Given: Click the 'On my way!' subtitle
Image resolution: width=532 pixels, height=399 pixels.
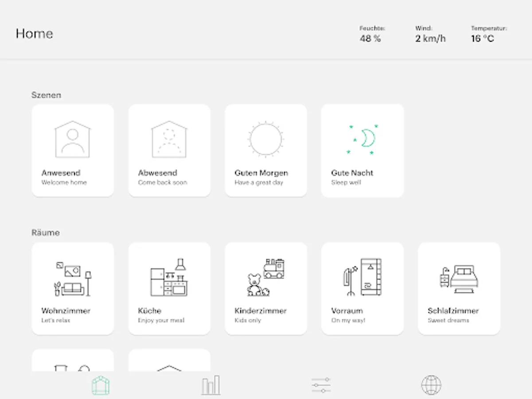Looking at the screenshot, I should [x=348, y=321].
